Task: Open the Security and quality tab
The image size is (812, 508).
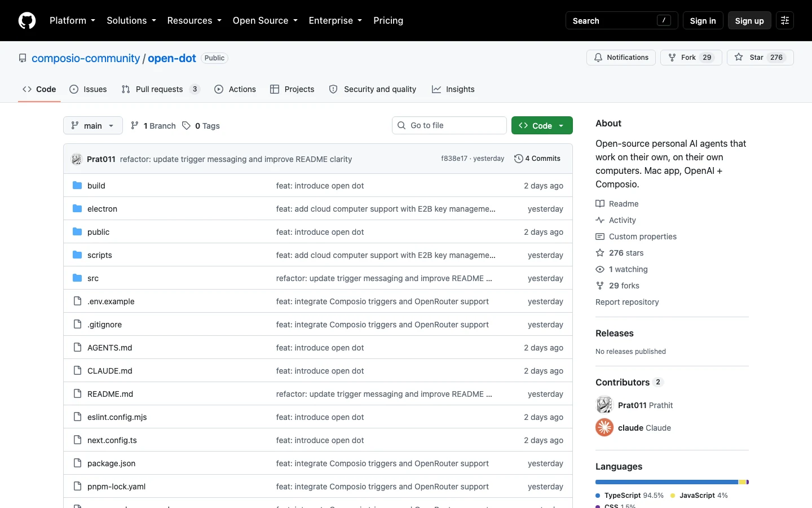Action: click(373, 89)
